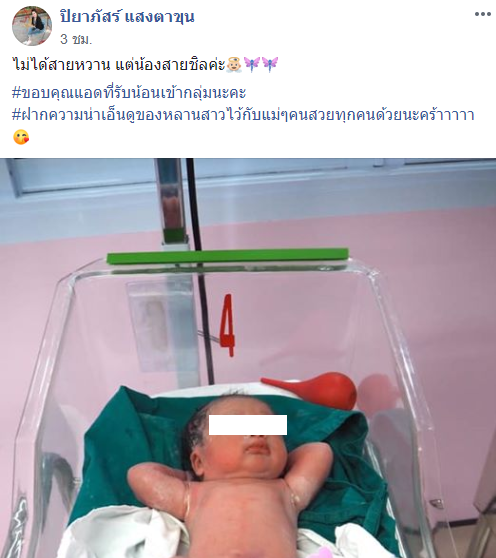Image resolution: width=496 pixels, height=558 pixels.
Task: Open the three-dot post options menu
Action: pos(482,14)
